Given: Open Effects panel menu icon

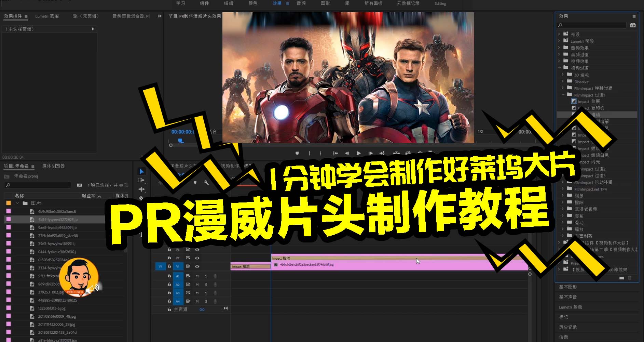Looking at the screenshot, I should pyautogui.click(x=634, y=16).
